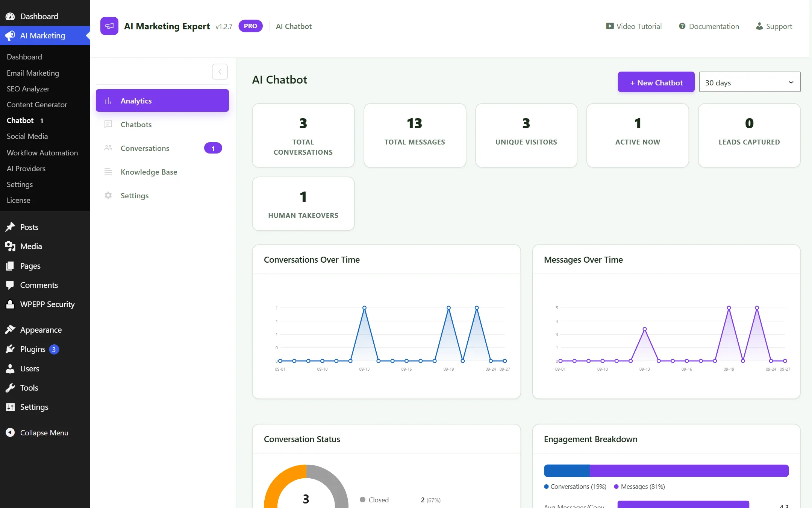Open the AI Marketing Dashboard submenu item

click(x=24, y=56)
